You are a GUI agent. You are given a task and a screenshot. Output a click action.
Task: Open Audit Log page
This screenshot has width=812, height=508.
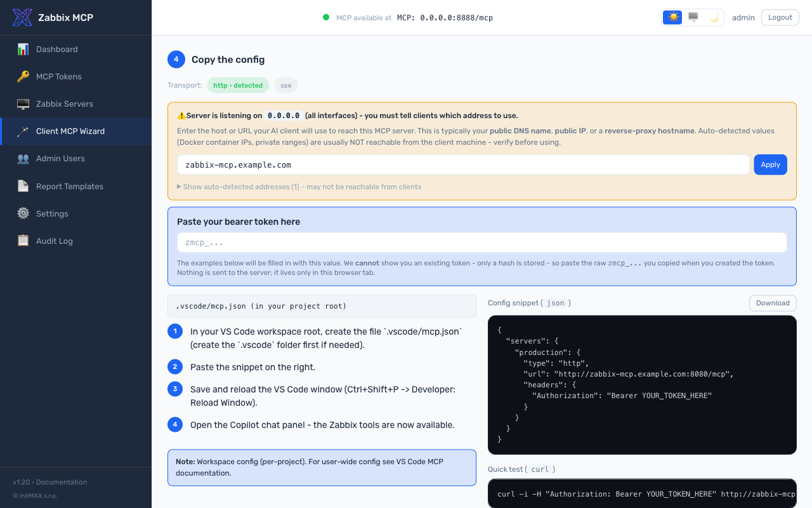[x=76, y=241]
